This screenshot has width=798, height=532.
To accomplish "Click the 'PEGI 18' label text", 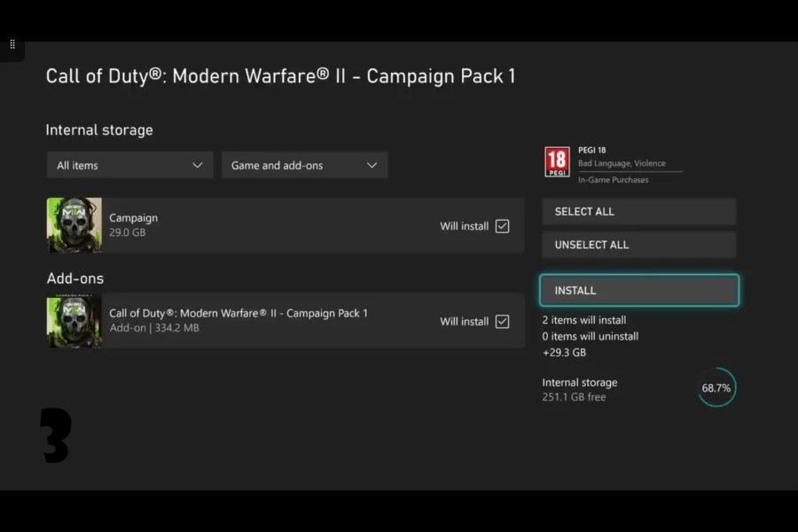I will (592, 150).
